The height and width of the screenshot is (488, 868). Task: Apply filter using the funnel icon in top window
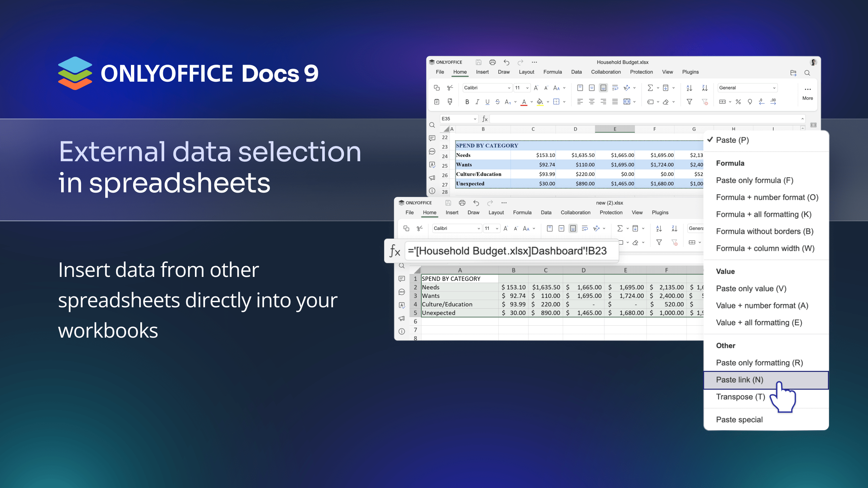pyautogui.click(x=689, y=102)
